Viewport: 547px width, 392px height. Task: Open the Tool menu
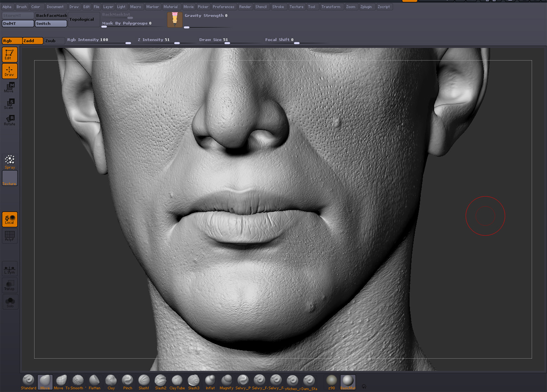[312, 7]
